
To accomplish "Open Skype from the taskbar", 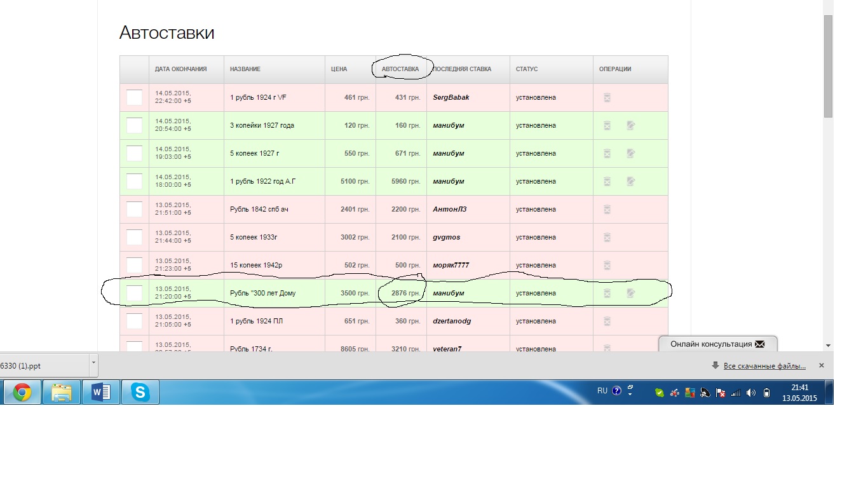I will pyautogui.click(x=140, y=393).
